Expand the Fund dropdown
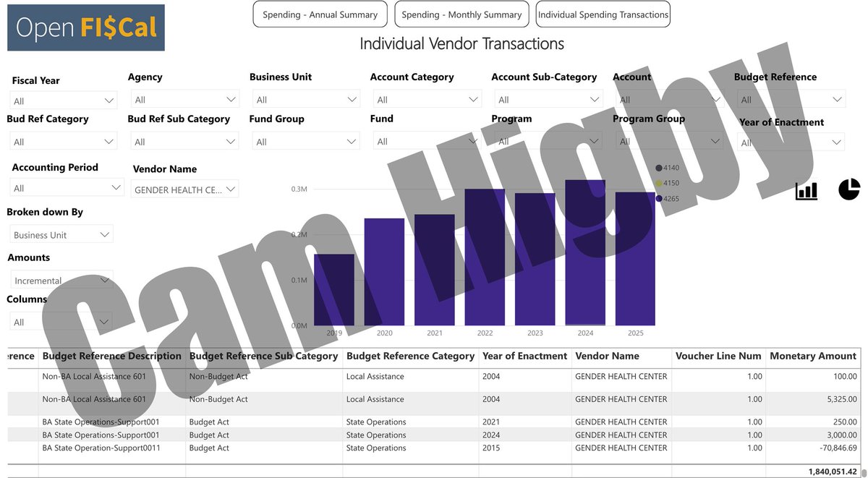 427,141
